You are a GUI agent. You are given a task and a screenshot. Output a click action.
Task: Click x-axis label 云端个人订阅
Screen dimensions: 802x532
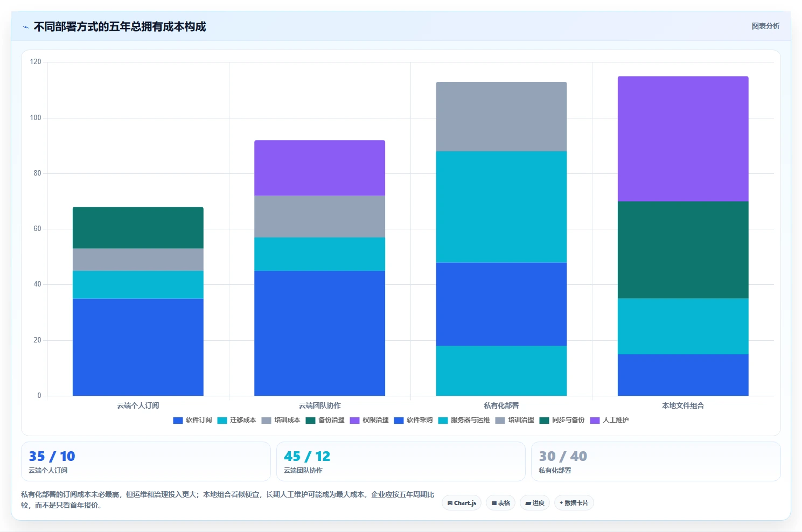(138, 405)
